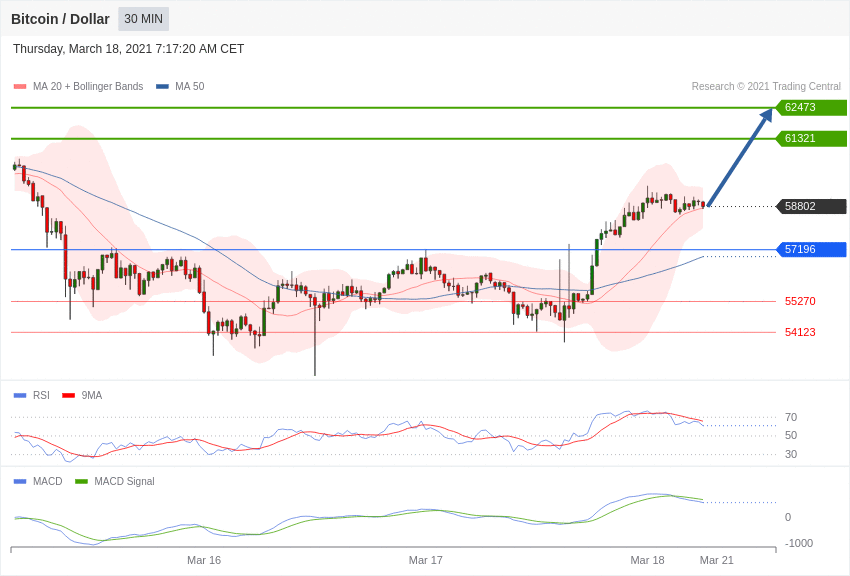Click the MA 50 legend label

pyautogui.click(x=190, y=86)
